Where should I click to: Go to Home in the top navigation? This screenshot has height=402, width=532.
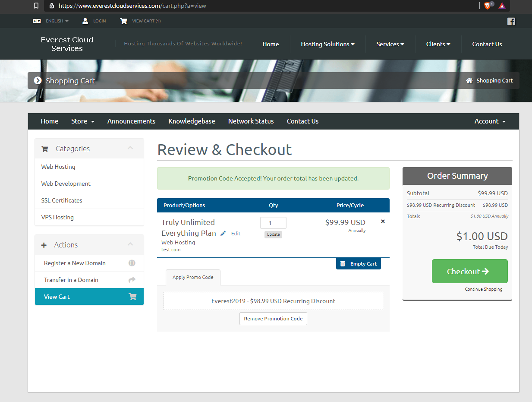[271, 44]
